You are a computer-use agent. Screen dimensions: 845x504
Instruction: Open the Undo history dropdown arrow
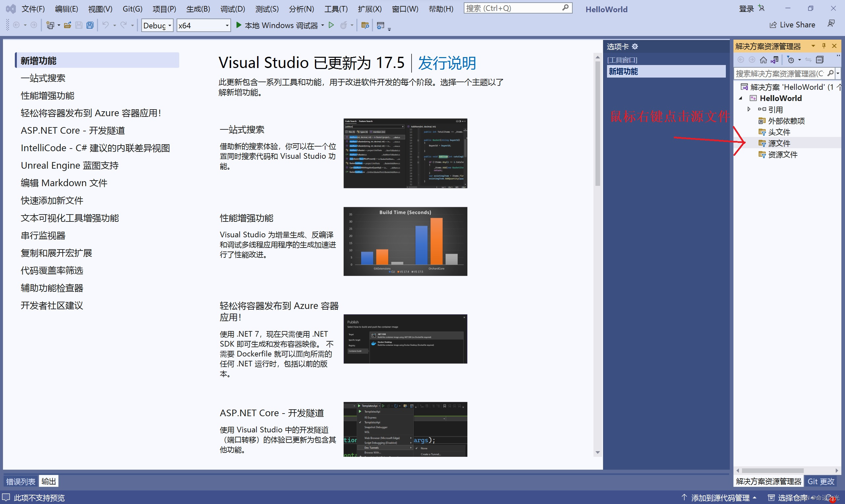coord(115,25)
